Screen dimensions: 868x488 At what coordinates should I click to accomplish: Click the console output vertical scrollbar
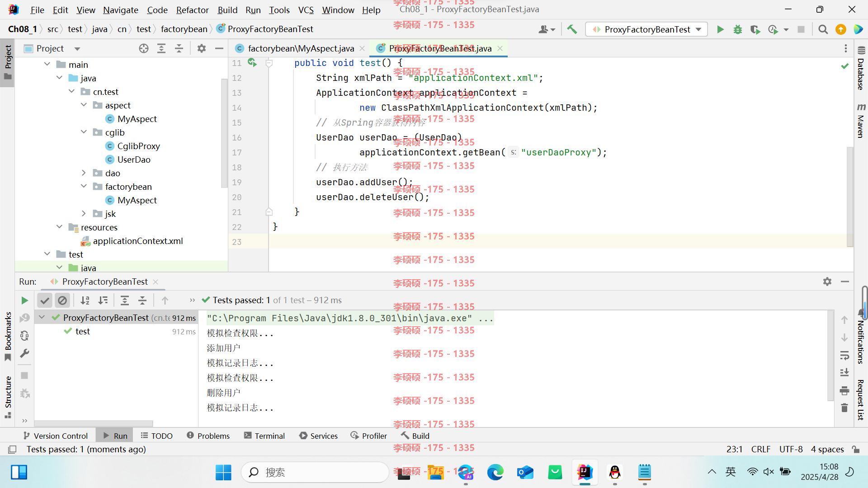830,356
